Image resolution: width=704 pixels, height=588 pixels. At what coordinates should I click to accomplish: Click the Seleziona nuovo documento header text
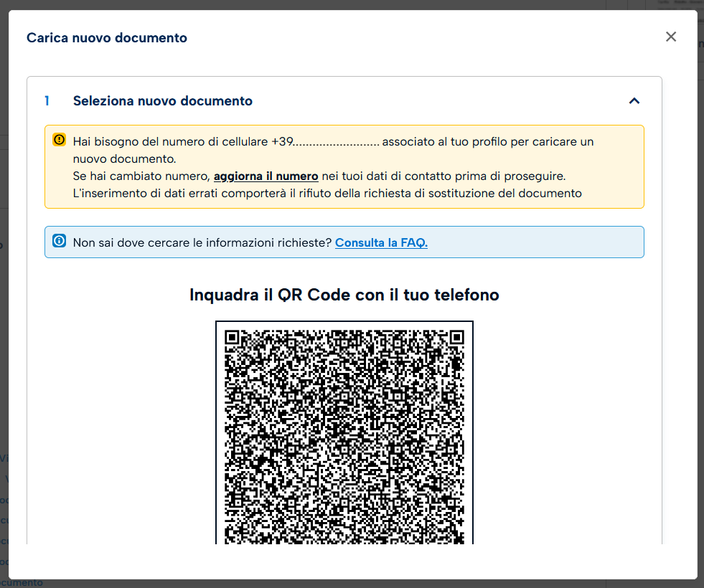pyautogui.click(x=163, y=101)
